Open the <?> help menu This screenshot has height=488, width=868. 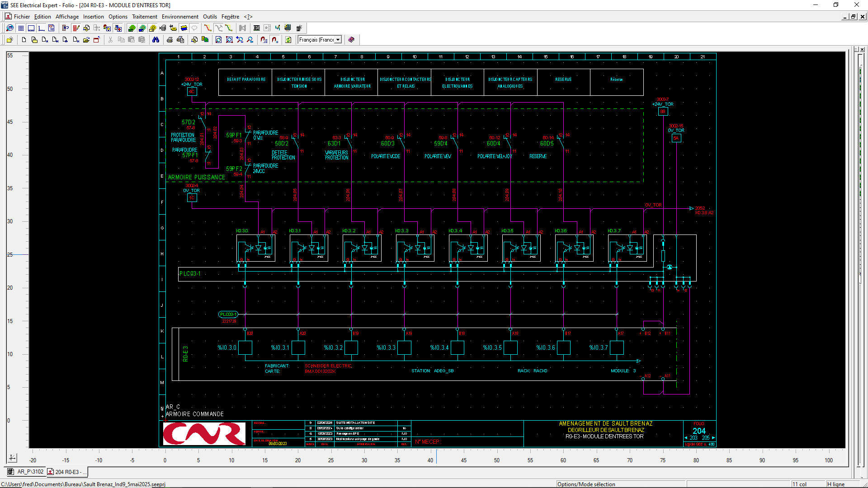coord(248,17)
